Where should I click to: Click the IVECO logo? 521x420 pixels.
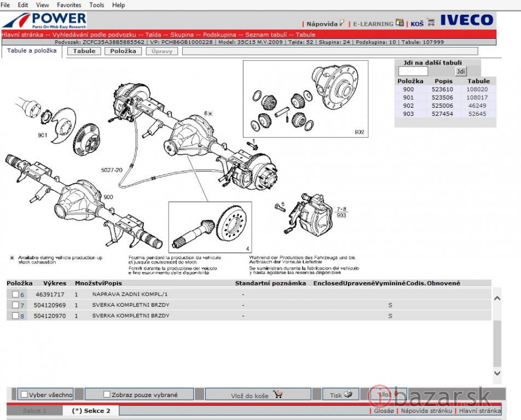[467, 21]
